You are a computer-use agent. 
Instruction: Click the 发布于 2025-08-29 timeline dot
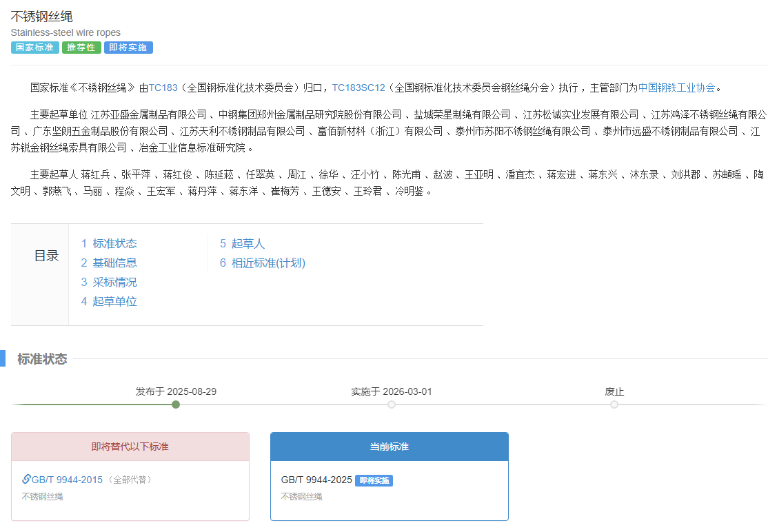(x=176, y=405)
